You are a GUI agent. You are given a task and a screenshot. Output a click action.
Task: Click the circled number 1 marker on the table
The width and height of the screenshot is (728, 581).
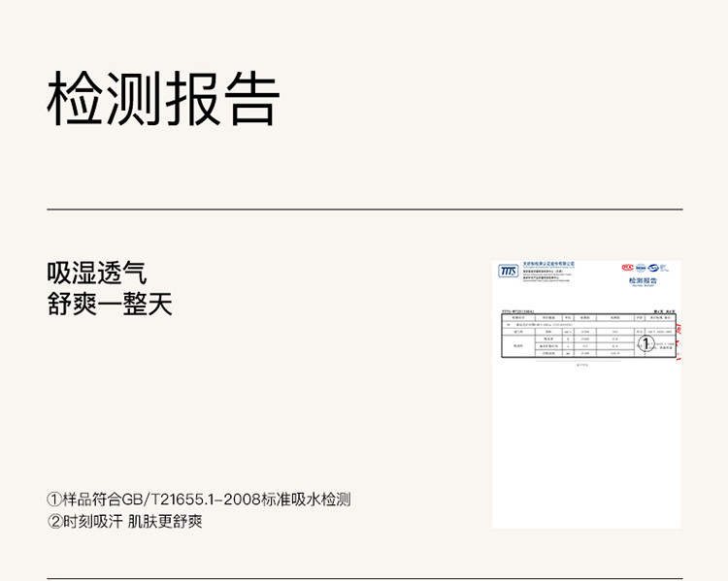coord(645,342)
